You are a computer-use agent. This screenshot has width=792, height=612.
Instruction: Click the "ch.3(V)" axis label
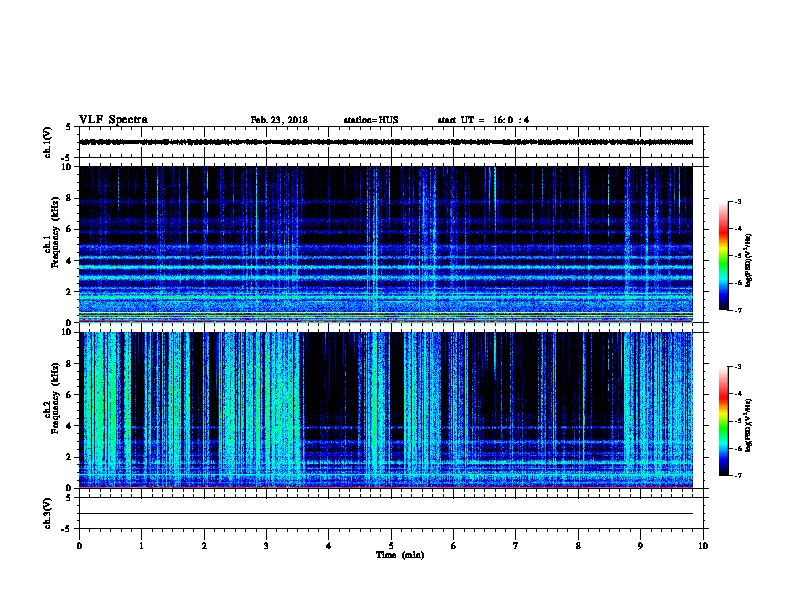click(x=47, y=514)
